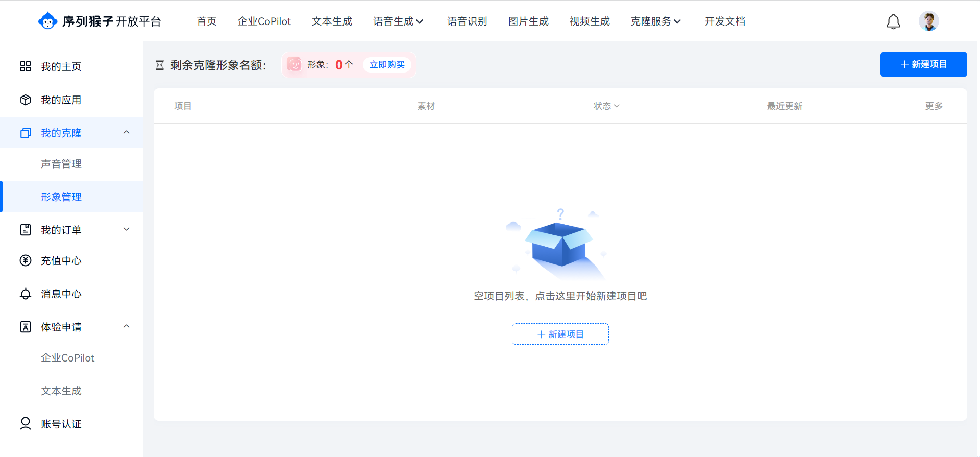Click the 我的主页 grid icon
980x457 pixels.
[26, 66]
